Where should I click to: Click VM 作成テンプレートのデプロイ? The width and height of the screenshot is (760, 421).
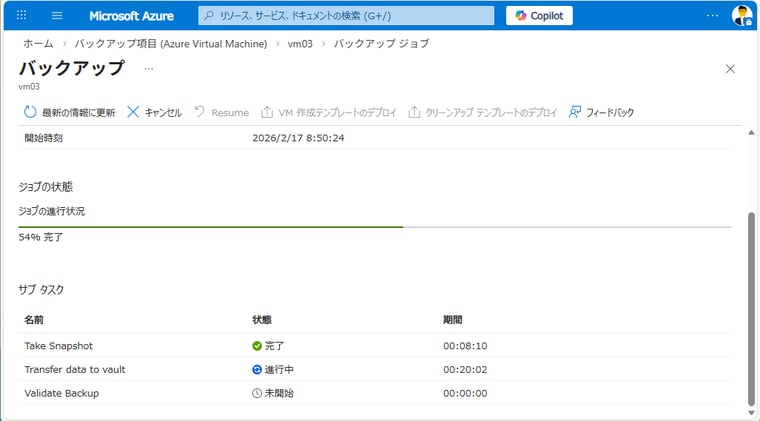point(337,112)
